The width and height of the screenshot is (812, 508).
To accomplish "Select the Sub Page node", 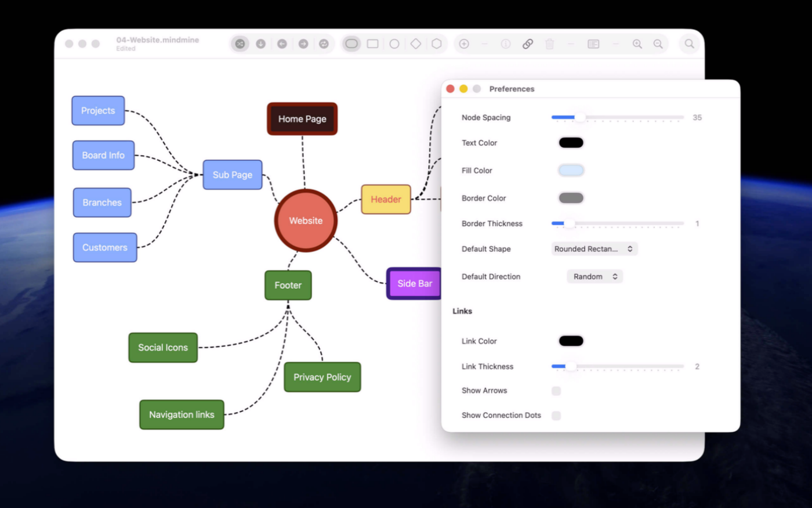I will [233, 175].
